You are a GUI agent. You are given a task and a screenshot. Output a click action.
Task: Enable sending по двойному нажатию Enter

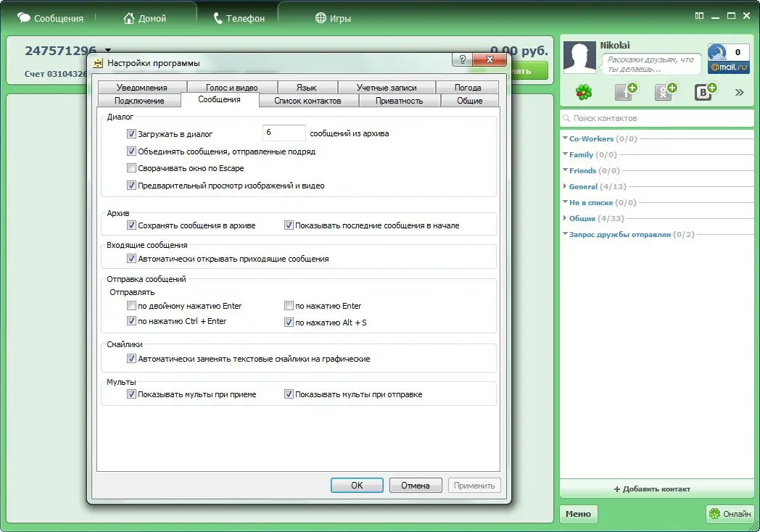point(131,306)
